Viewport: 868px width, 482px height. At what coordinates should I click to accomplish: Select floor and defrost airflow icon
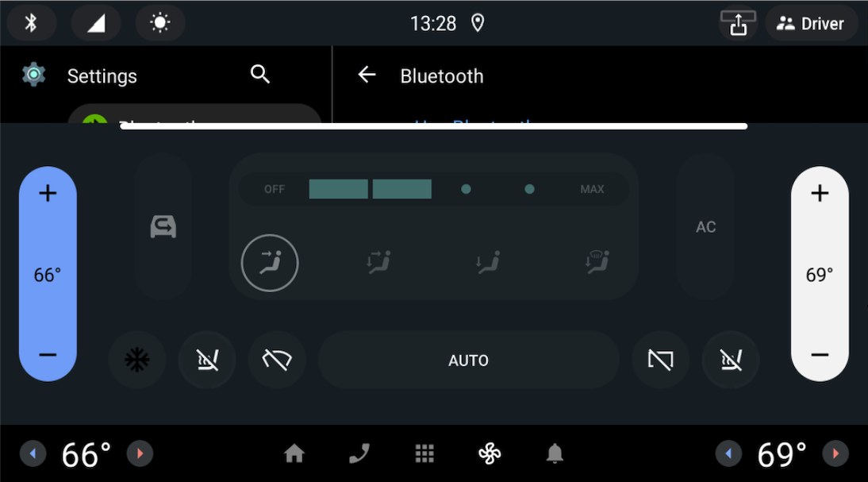click(597, 262)
